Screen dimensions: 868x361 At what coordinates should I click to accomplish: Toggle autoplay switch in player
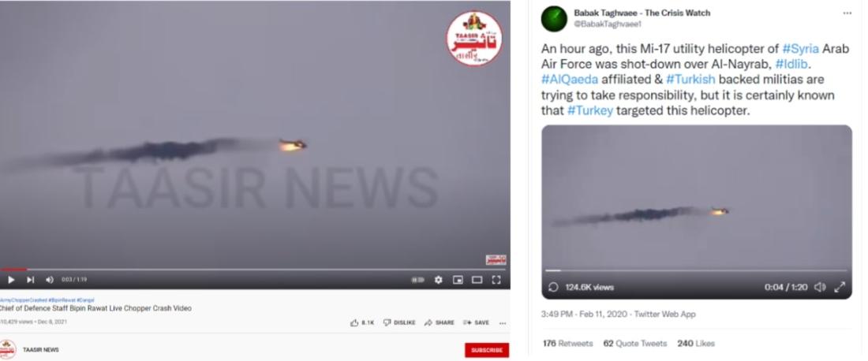point(418,280)
